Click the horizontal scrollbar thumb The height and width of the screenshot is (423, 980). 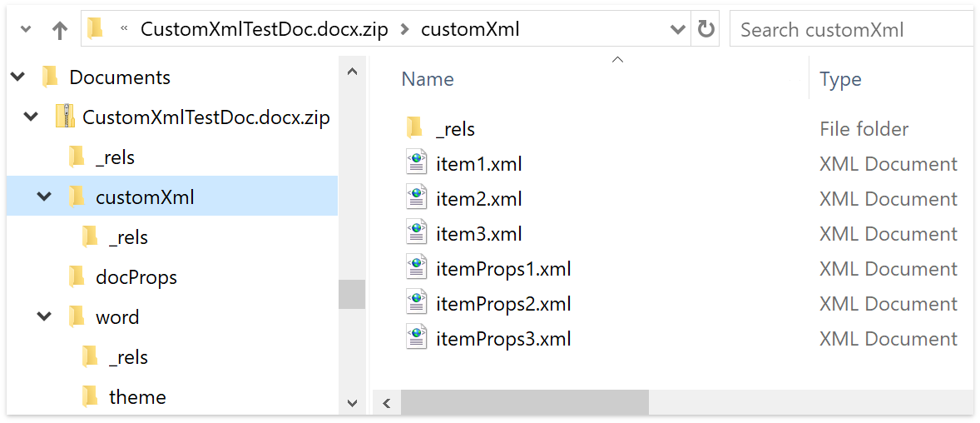pos(524,403)
